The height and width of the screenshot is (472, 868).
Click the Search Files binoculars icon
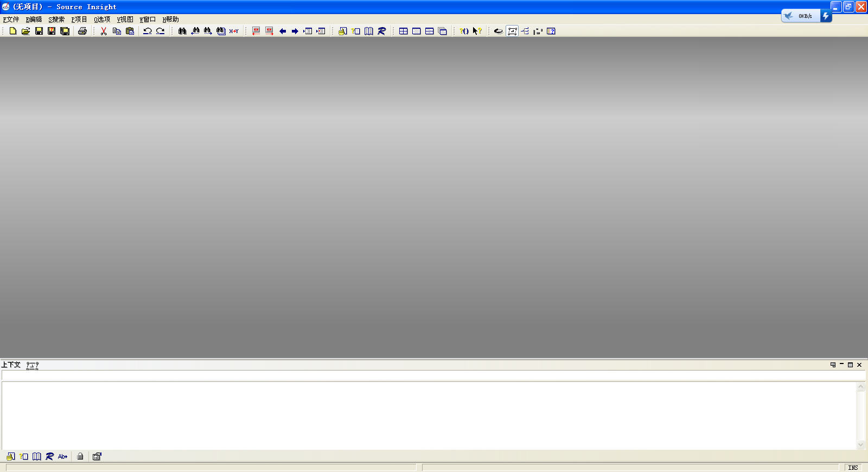coord(221,31)
